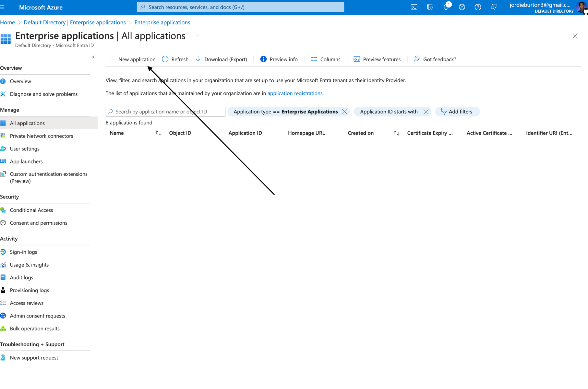Open the ellipsis more options menu
588x389 pixels.
[x=198, y=36]
